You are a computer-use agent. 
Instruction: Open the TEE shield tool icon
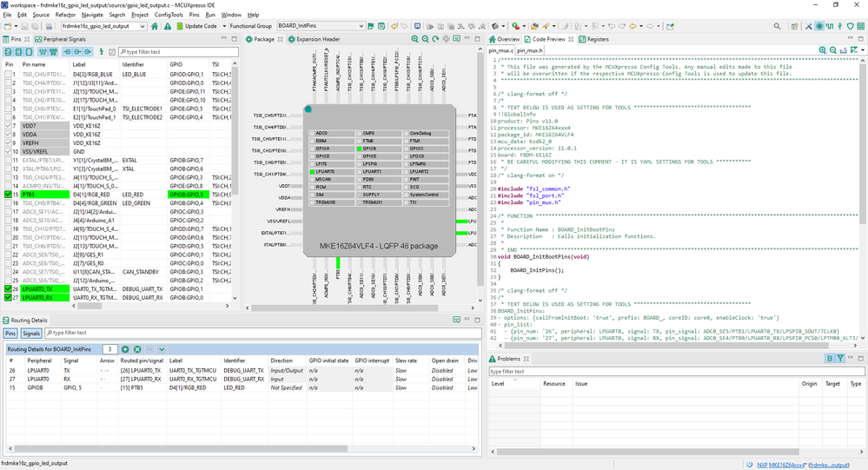(x=851, y=26)
